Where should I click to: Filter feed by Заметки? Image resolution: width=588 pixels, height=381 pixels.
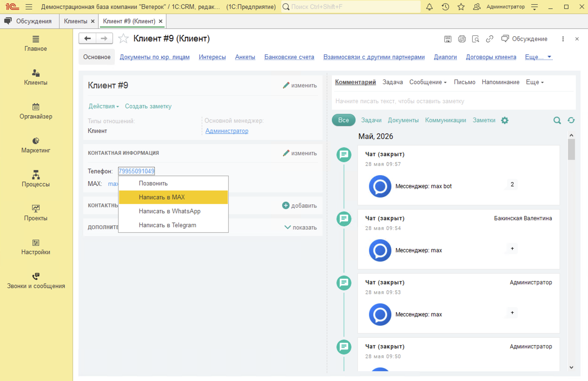click(x=484, y=120)
